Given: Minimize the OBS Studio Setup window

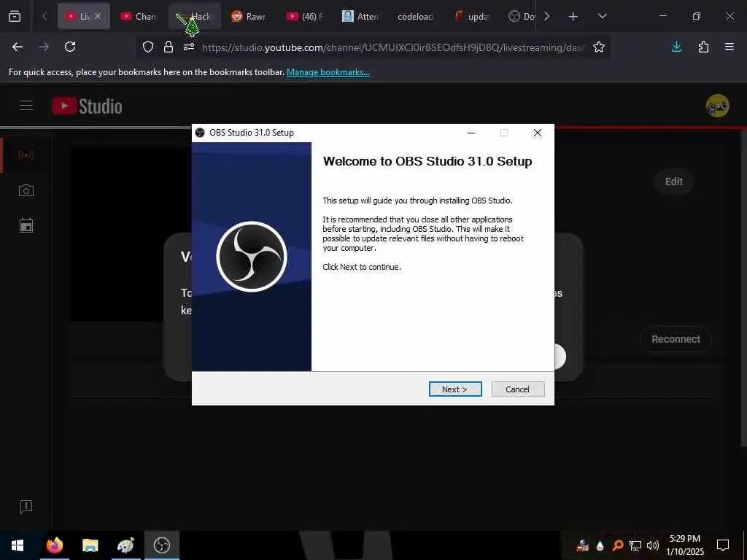Looking at the screenshot, I should click(471, 133).
